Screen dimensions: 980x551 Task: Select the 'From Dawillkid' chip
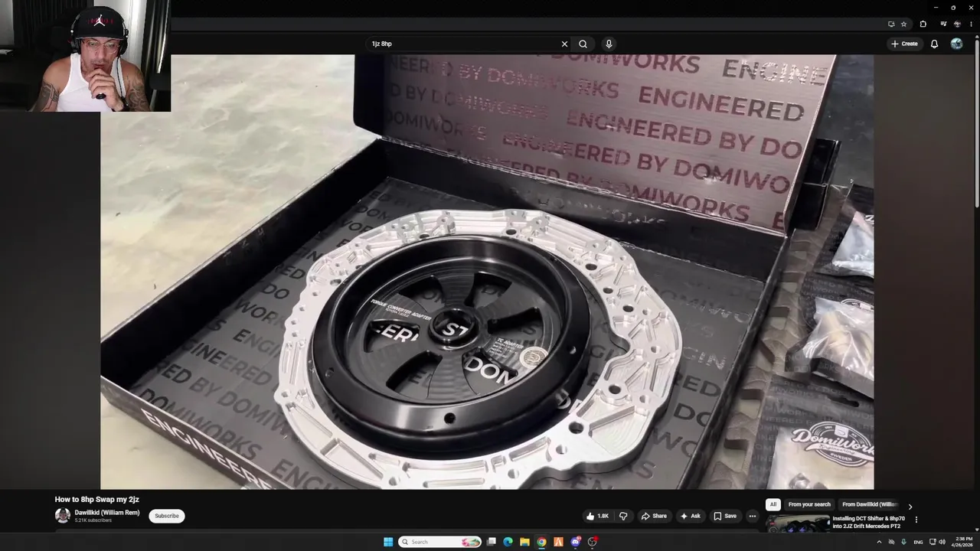[x=869, y=504]
